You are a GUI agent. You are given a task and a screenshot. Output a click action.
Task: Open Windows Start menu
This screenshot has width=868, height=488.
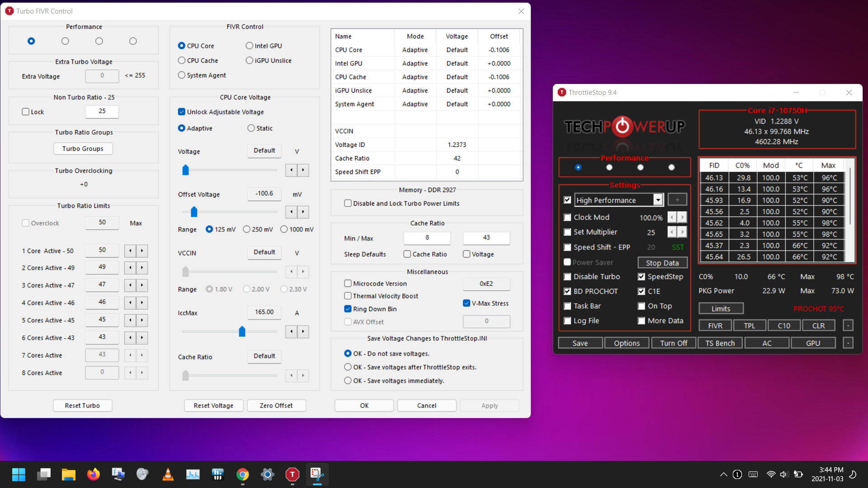(19, 474)
